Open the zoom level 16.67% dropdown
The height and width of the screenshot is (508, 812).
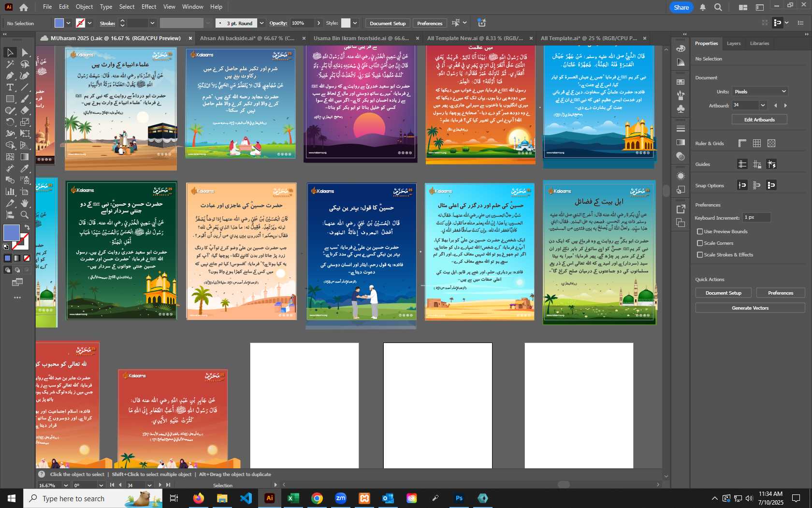click(x=66, y=485)
